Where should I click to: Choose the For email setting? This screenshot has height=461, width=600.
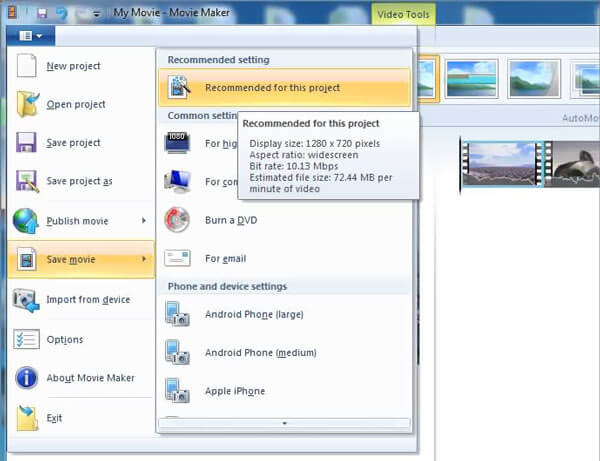[284, 259]
